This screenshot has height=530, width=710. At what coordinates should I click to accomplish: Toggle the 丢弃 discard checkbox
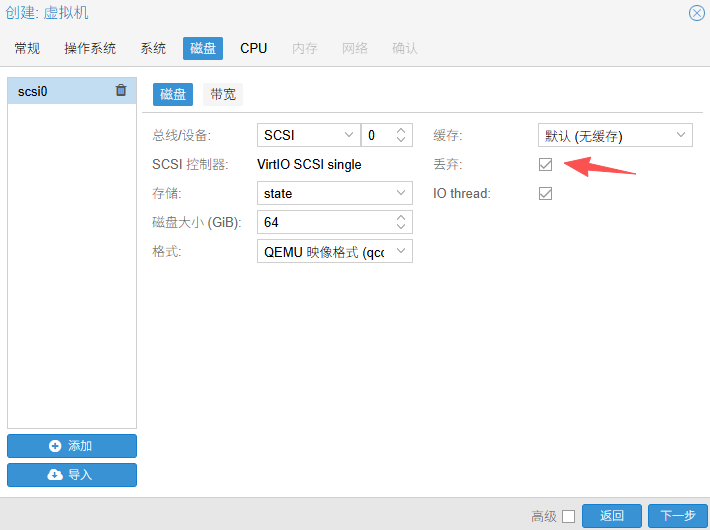point(545,164)
